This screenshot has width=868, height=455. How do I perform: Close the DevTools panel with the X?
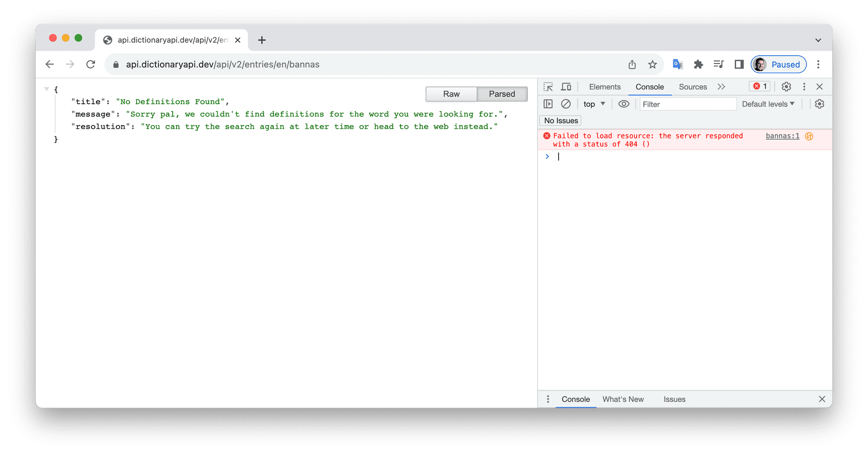click(819, 87)
